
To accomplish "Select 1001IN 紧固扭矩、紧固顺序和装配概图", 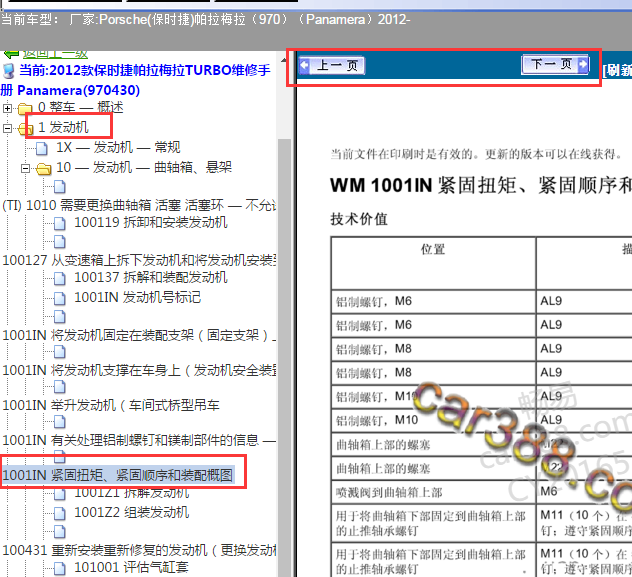I will (x=118, y=475).
